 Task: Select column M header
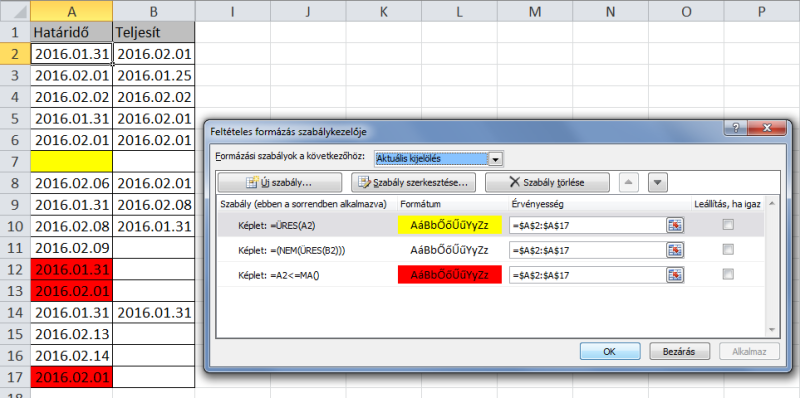535,11
